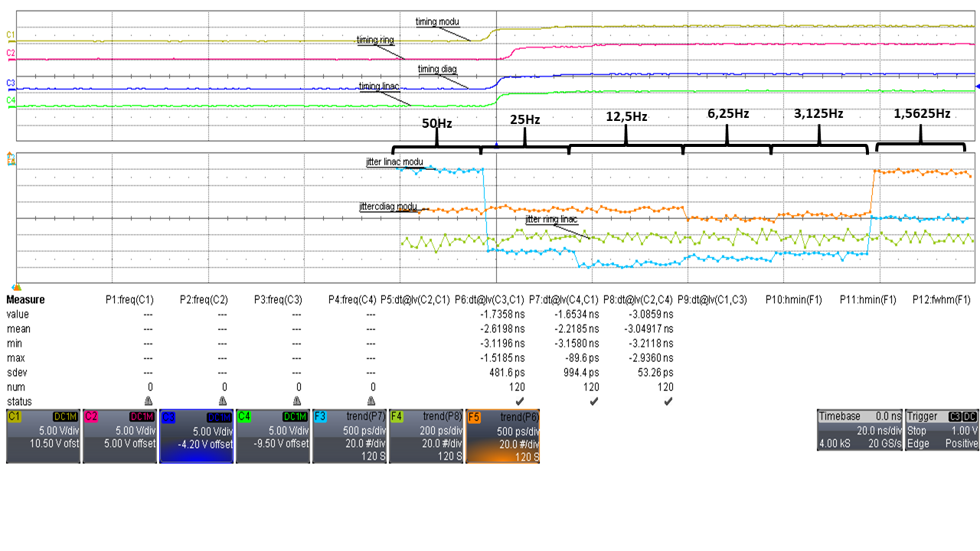Select the C2 channel descriptor box

click(119, 435)
